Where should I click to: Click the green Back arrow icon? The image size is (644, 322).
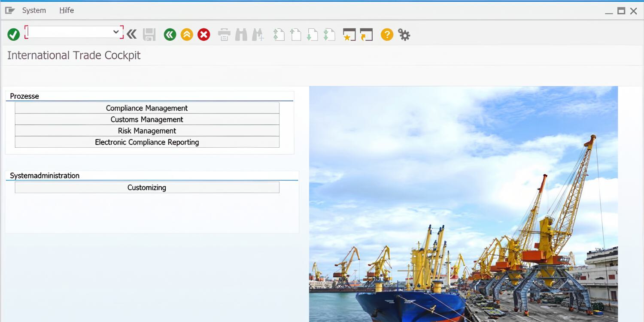(x=170, y=34)
